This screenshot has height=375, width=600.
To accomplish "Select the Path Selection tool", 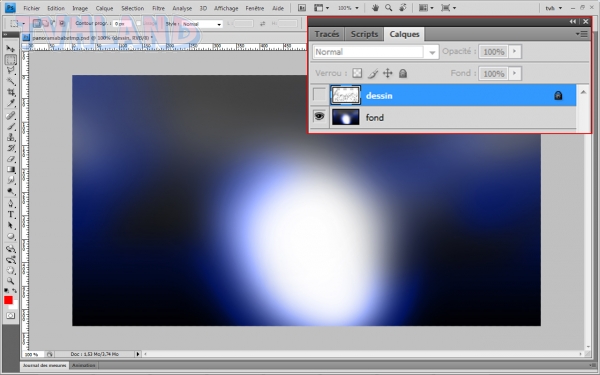I will [10, 225].
